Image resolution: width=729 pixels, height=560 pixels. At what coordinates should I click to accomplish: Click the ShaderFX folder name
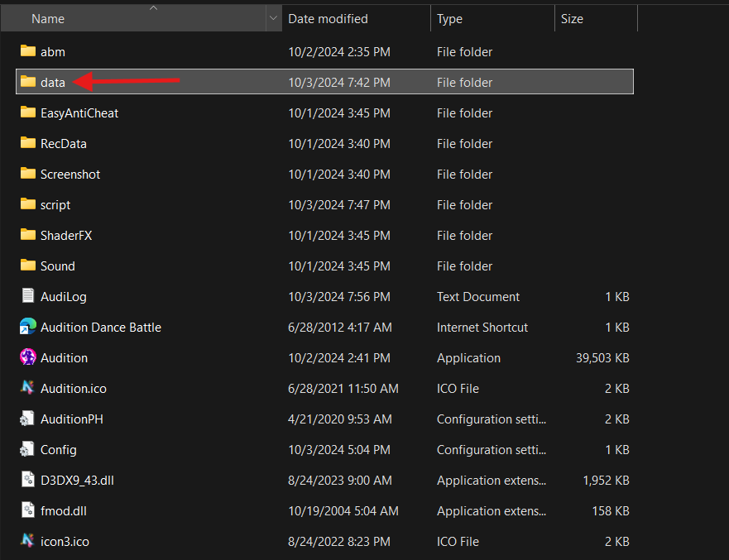click(x=66, y=235)
